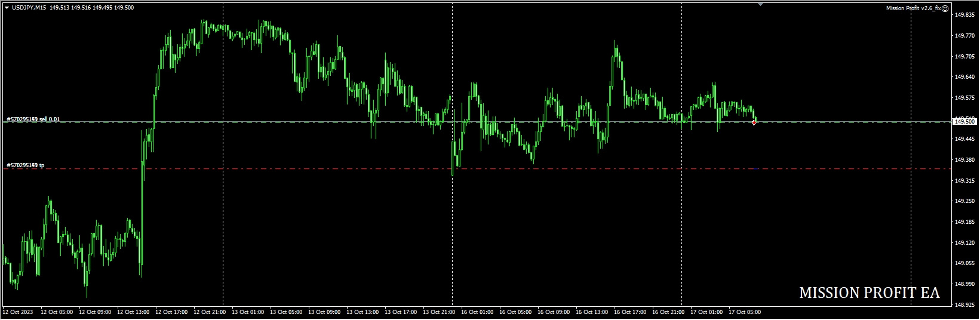Click the 149.380 level on price scale
The height and width of the screenshot is (320, 980).
[964, 160]
